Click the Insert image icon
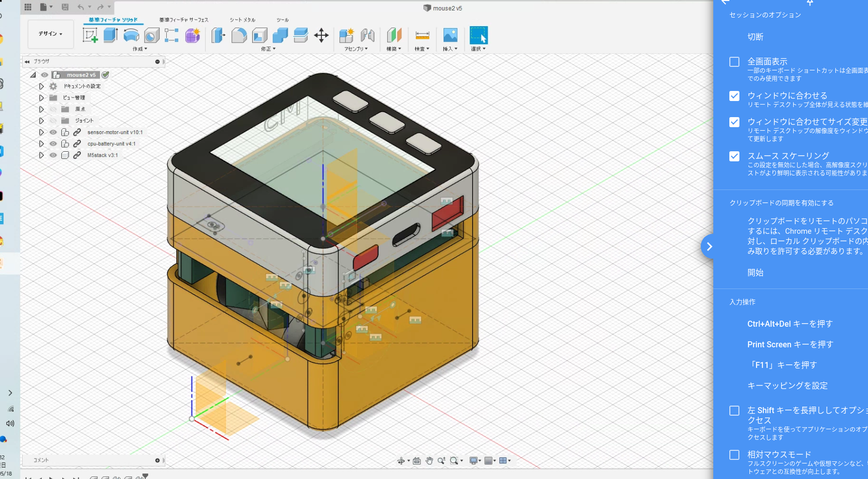Screen dimensions: 868x479 [450, 35]
